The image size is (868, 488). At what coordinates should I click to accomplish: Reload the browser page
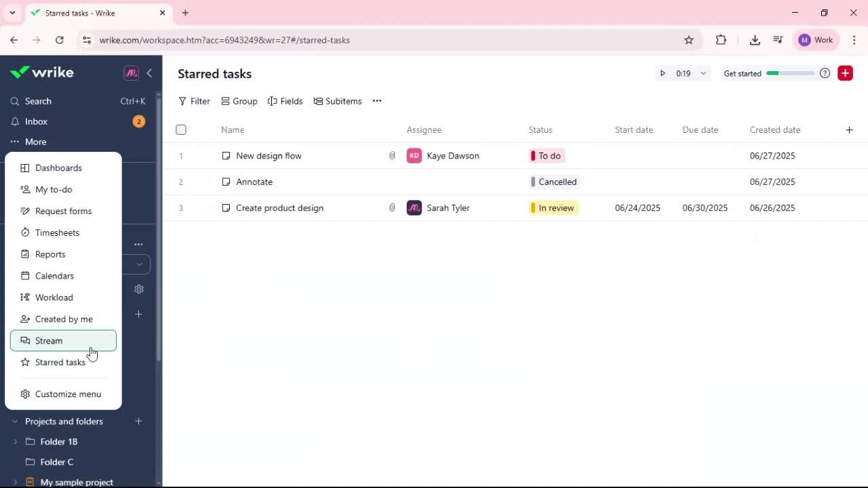pos(60,40)
